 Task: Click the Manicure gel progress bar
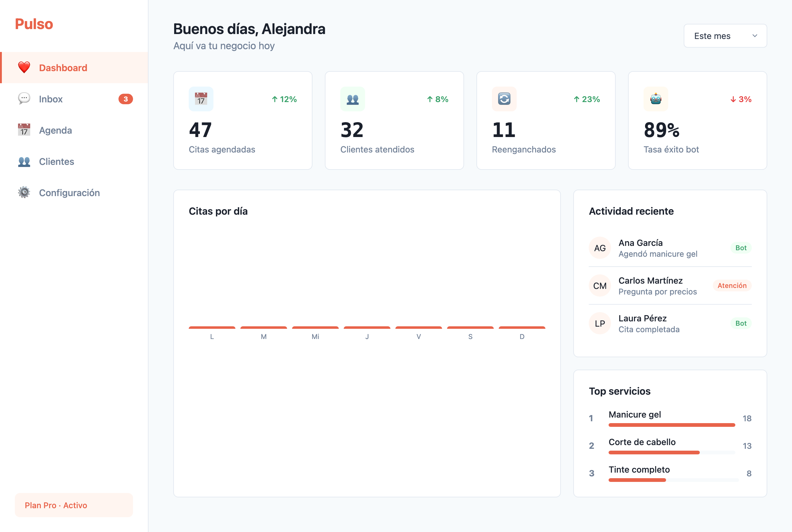(672, 425)
